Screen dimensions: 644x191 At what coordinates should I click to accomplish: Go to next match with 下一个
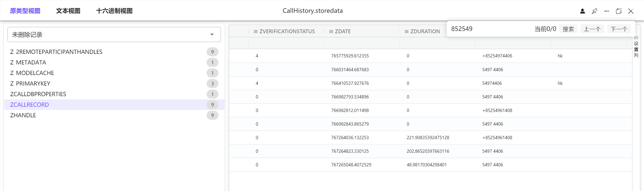[x=619, y=29]
